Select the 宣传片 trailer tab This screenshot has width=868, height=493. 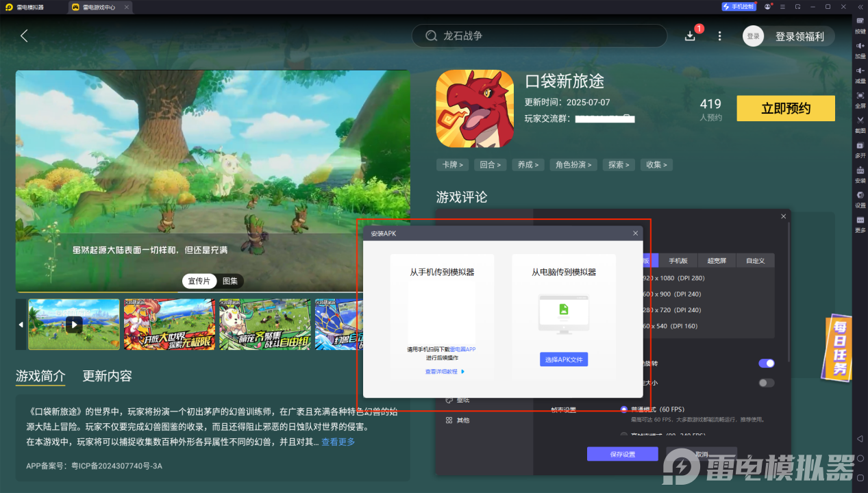199,281
